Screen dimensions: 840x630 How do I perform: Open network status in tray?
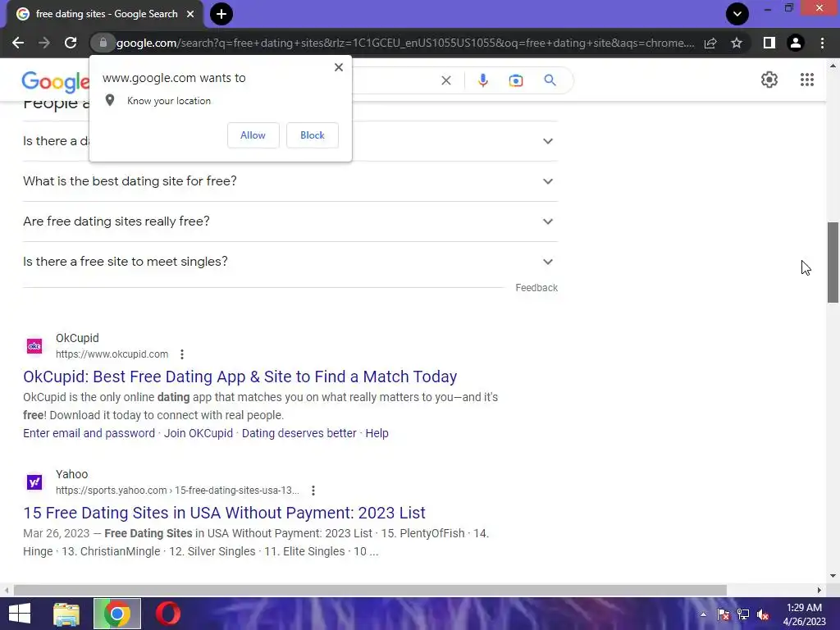pyautogui.click(x=743, y=614)
